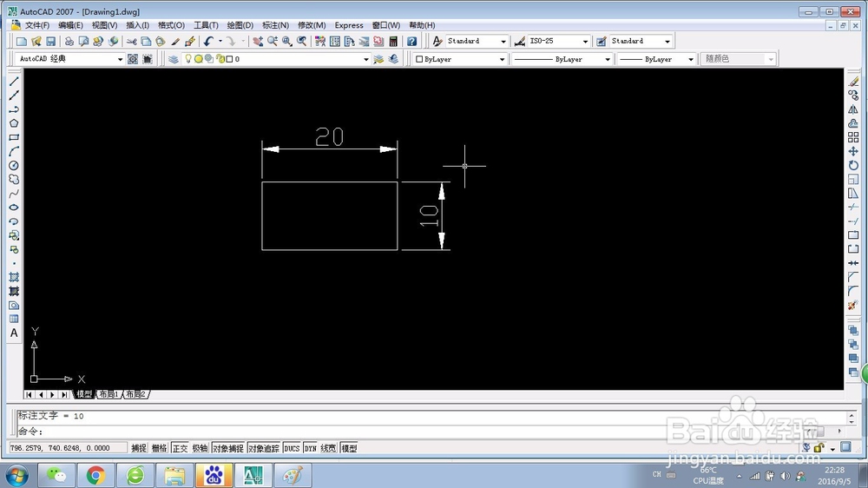Toggle 捕捉 snap mode in status bar
Image resolution: width=868 pixels, height=488 pixels.
point(139,448)
